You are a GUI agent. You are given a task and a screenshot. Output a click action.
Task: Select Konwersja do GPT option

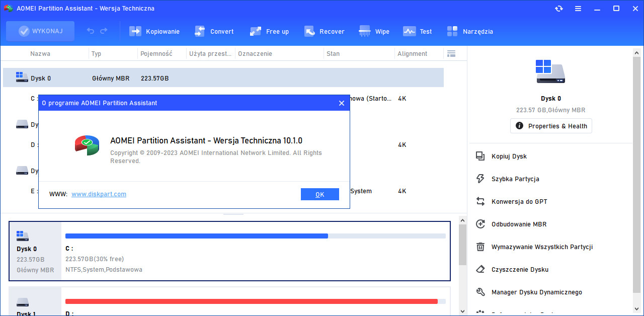[519, 202]
